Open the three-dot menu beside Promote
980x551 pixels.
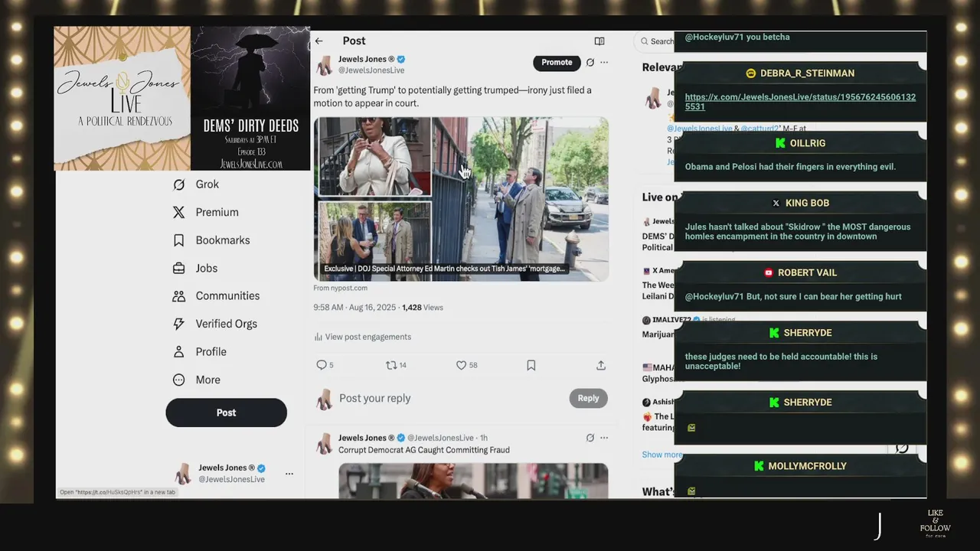tap(604, 63)
